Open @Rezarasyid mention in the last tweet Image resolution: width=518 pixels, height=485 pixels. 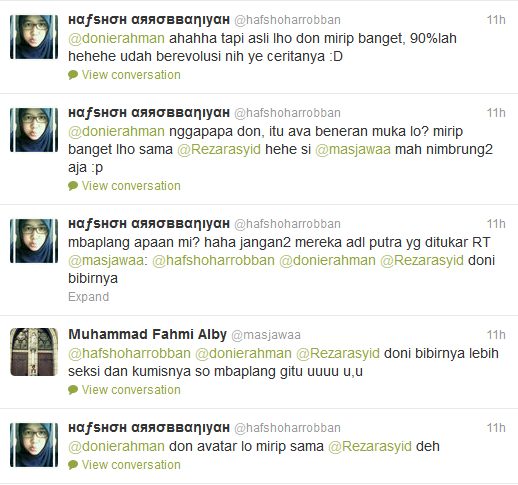[x=370, y=446]
